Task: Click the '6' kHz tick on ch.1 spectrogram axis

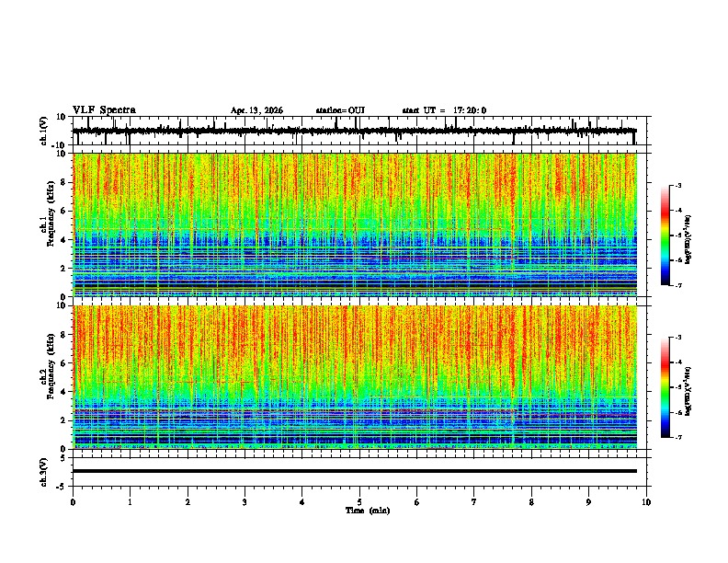Action: [x=64, y=212]
